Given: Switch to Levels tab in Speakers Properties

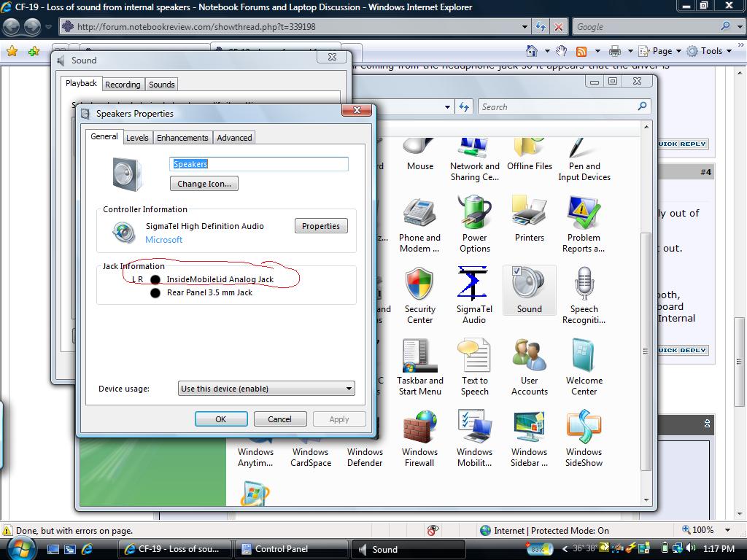Looking at the screenshot, I should 137,138.
